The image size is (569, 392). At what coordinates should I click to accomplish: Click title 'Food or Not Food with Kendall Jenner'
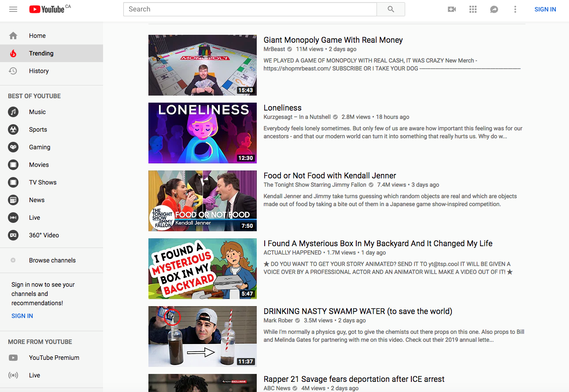[330, 176]
